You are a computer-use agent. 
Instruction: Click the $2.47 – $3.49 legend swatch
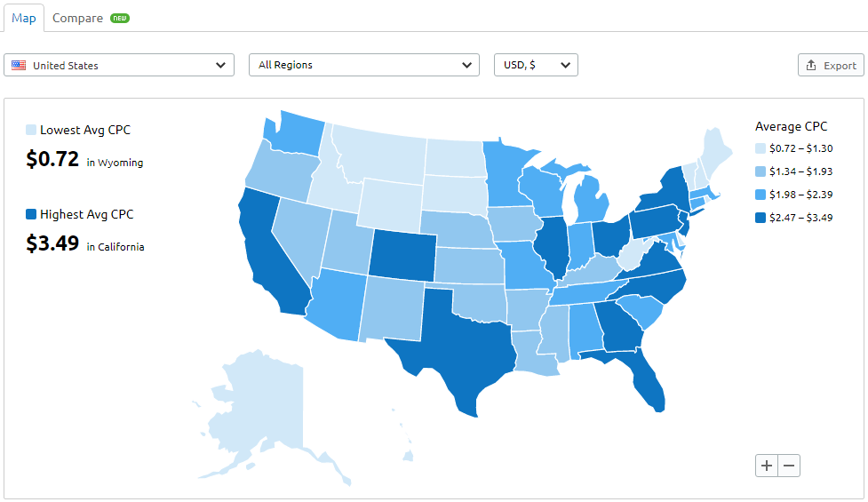tap(760, 218)
